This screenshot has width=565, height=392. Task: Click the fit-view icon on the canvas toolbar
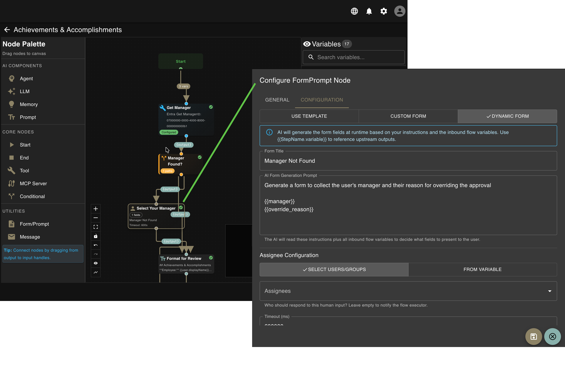(x=96, y=227)
